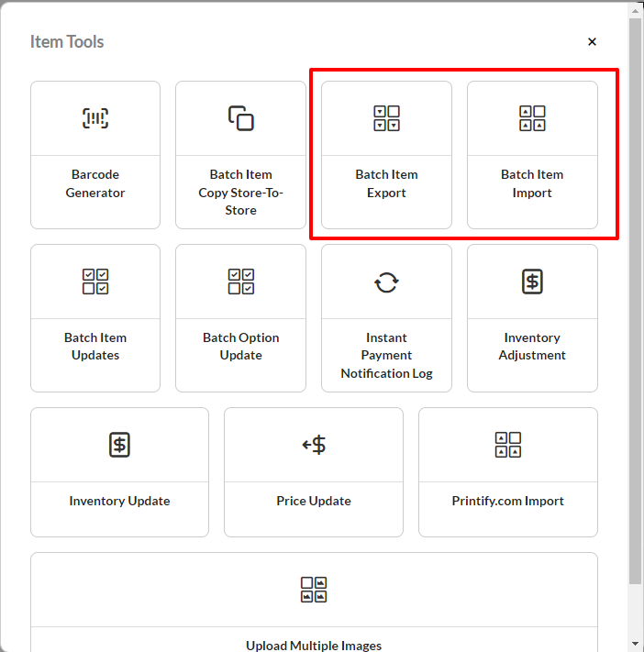Click the vertical scrollbar thumb

click(x=635, y=301)
